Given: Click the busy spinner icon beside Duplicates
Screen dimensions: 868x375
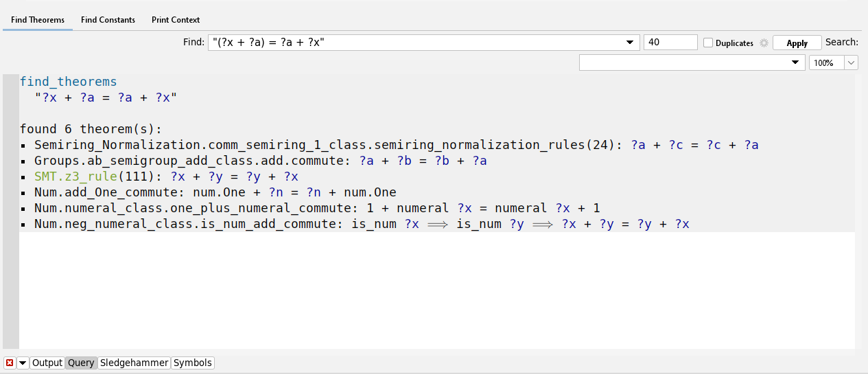Looking at the screenshot, I should click(764, 43).
